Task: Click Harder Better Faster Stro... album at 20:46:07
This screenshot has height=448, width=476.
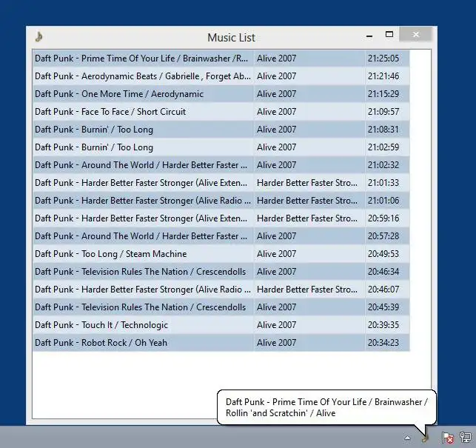Action: [x=307, y=290]
